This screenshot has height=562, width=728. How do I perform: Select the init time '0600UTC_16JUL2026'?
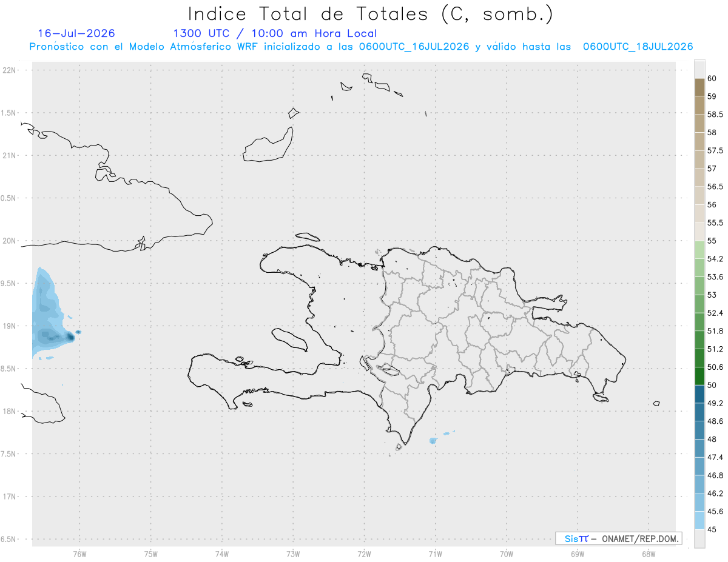click(x=414, y=47)
